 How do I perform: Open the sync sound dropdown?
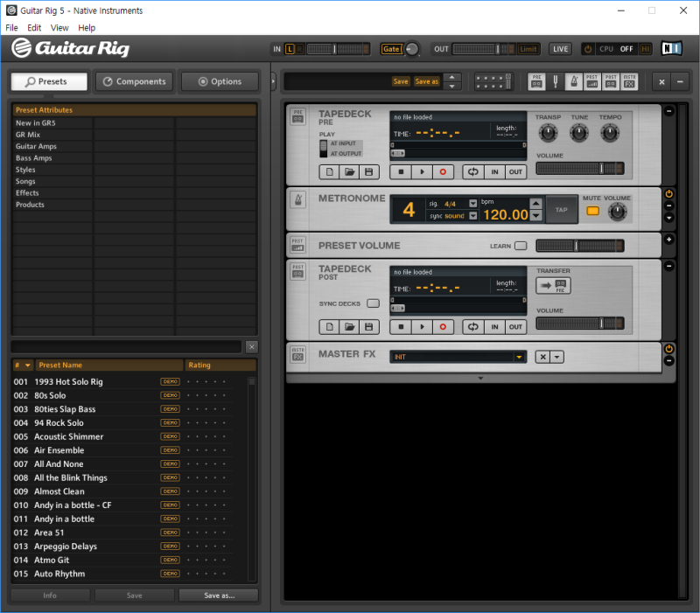pos(472,214)
